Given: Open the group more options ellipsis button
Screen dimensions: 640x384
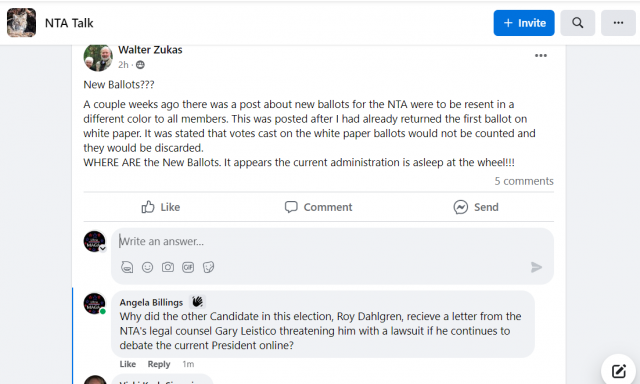Looking at the screenshot, I should point(618,23).
